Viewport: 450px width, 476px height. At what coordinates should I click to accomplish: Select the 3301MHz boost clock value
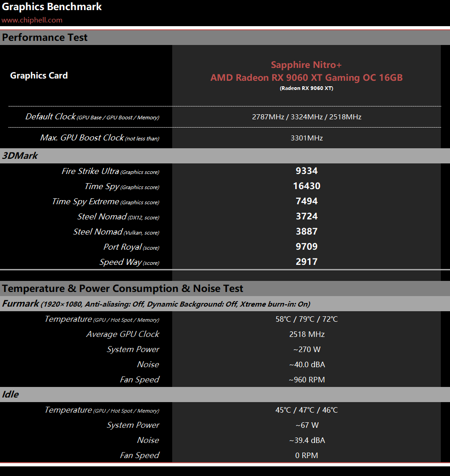(x=307, y=138)
